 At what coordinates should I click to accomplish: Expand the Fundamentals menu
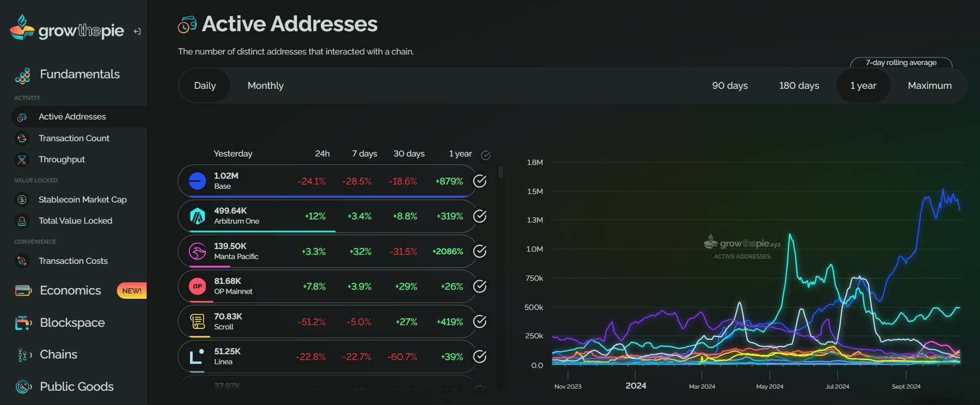coord(79,75)
